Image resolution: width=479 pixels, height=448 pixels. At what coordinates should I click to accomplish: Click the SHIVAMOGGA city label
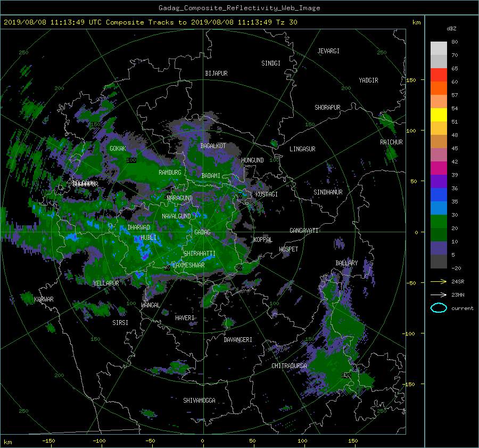tap(199, 400)
